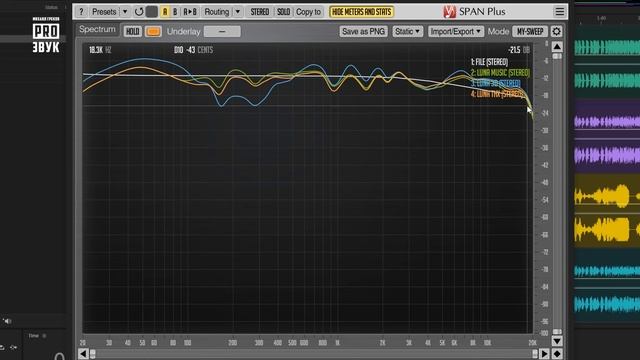Select the lower yellow waveform clip in DAW
The width and height of the screenshot is (640, 360).
click(607, 229)
